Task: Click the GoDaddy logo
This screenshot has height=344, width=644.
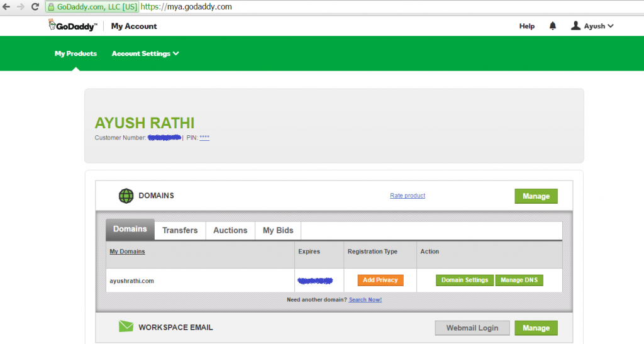Action: point(72,26)
